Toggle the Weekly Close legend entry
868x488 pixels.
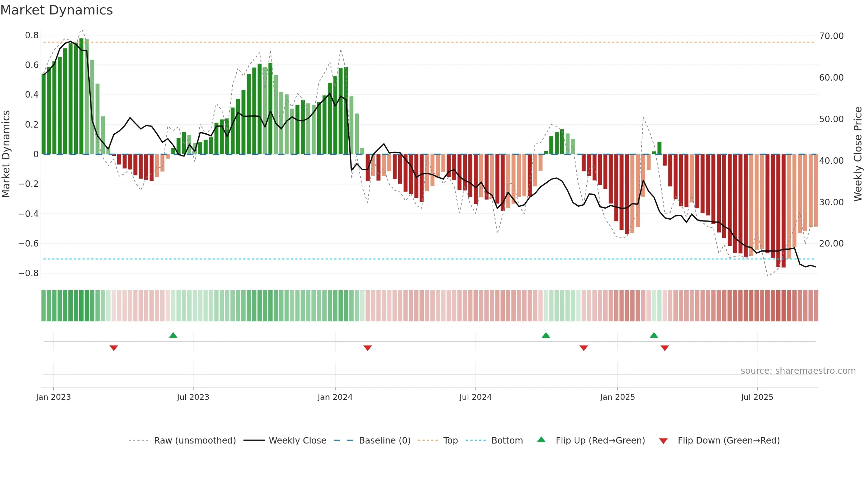point(285,440)
